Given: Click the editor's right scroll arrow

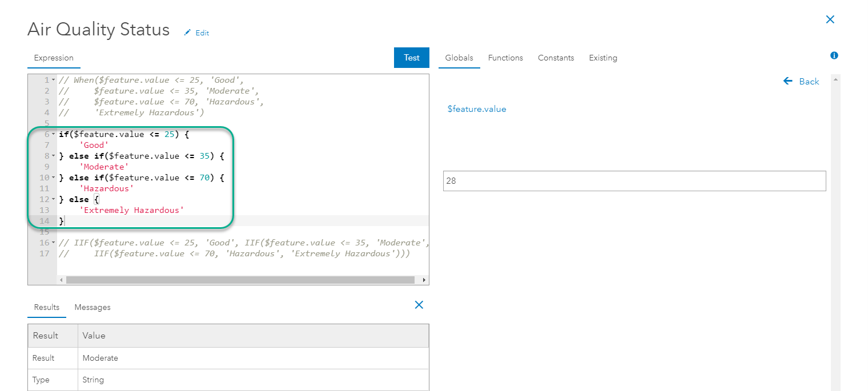Looking at the screenshot, I should click(424, 280).
